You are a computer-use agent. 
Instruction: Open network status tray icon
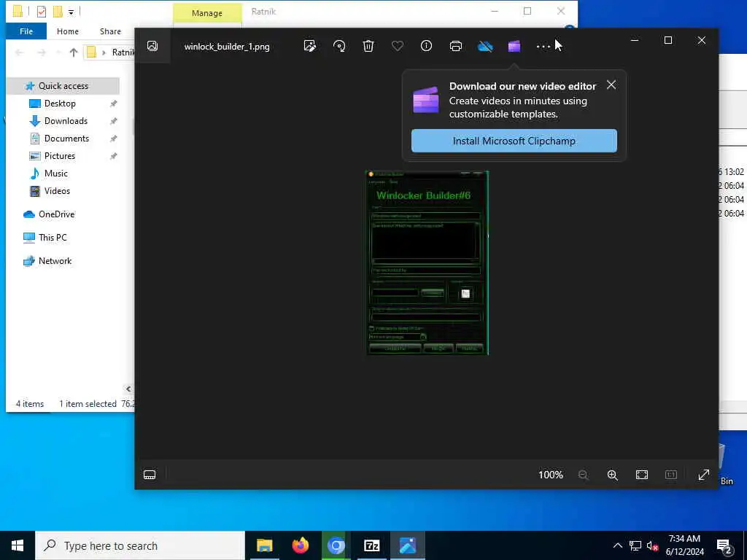tap(635, 545)
